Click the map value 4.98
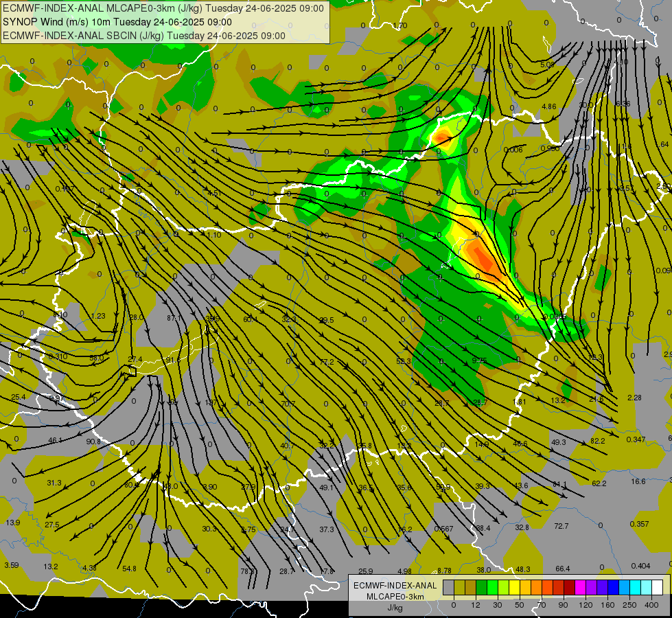672x618 pixels. [x=404, y=571]
